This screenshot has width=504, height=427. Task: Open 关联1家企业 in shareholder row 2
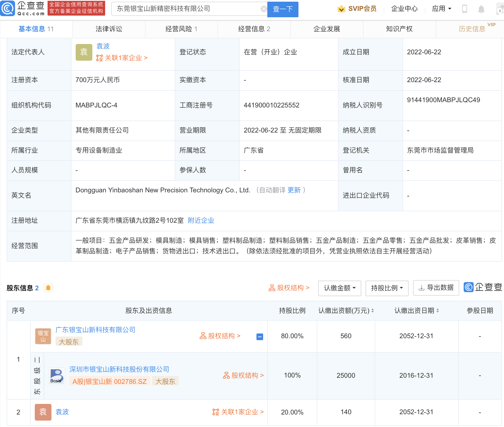click(238, 412)
